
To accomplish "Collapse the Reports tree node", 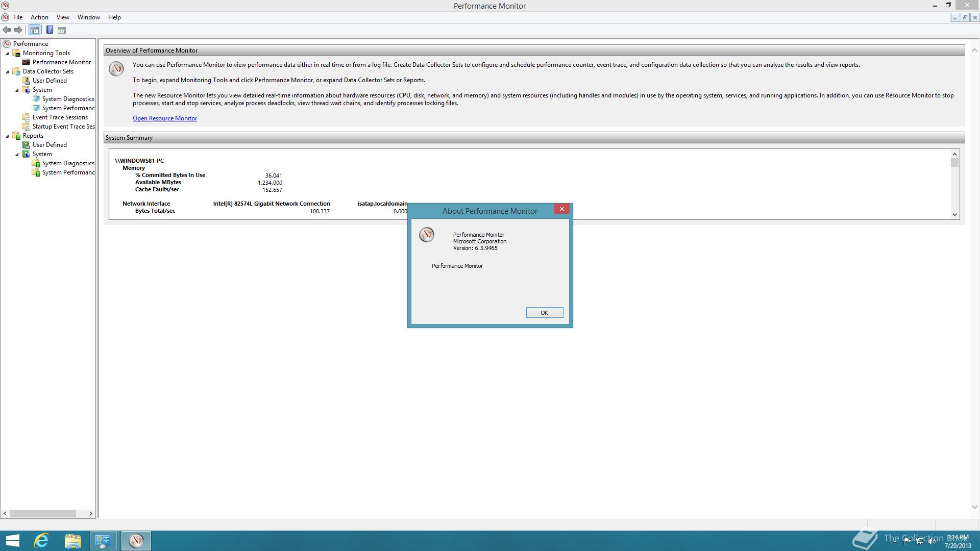I will (x=7, y=136).
